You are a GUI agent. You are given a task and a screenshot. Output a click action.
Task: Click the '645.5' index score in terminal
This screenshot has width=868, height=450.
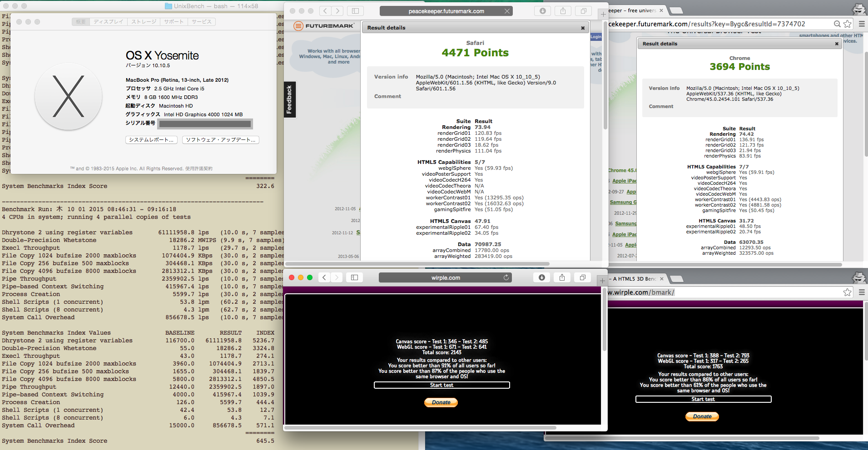click(x=265, y=441)
